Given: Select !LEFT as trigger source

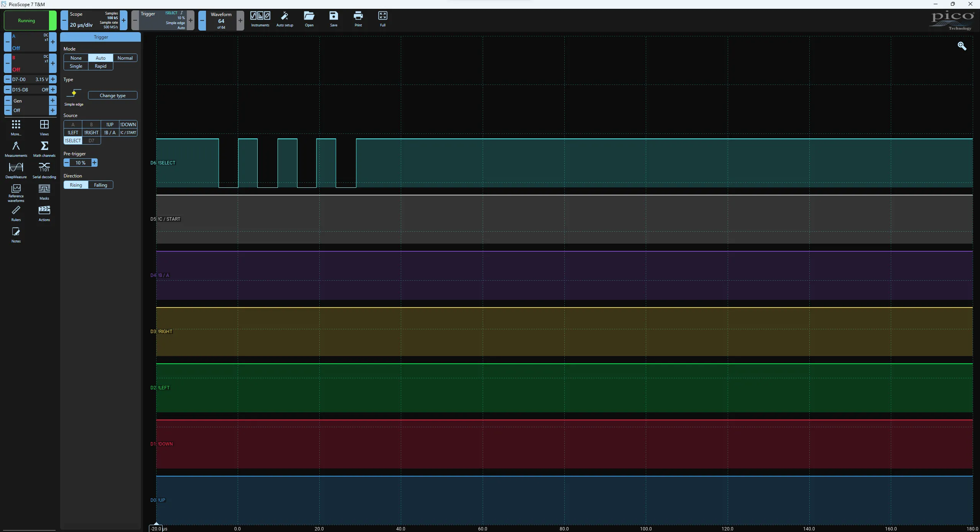Looking at the screenshot, I should 73,132.
